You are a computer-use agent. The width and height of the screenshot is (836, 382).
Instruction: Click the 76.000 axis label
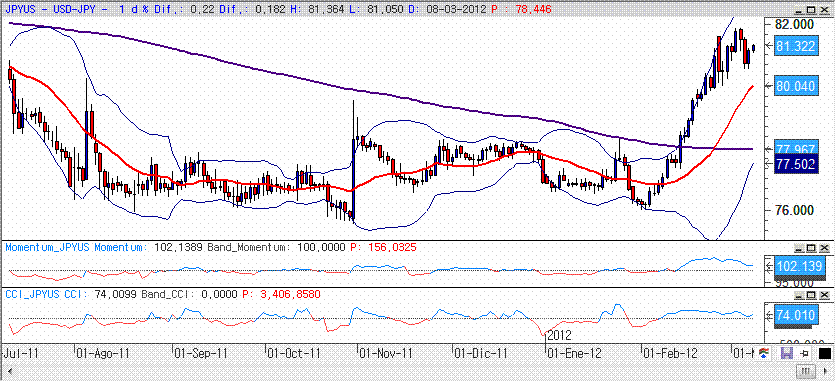point(795,210)
